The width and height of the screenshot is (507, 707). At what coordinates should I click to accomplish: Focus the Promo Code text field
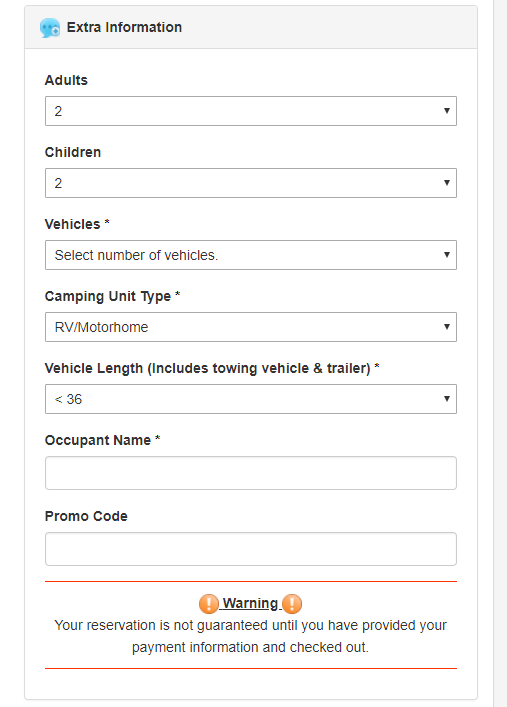click(251, 549)
